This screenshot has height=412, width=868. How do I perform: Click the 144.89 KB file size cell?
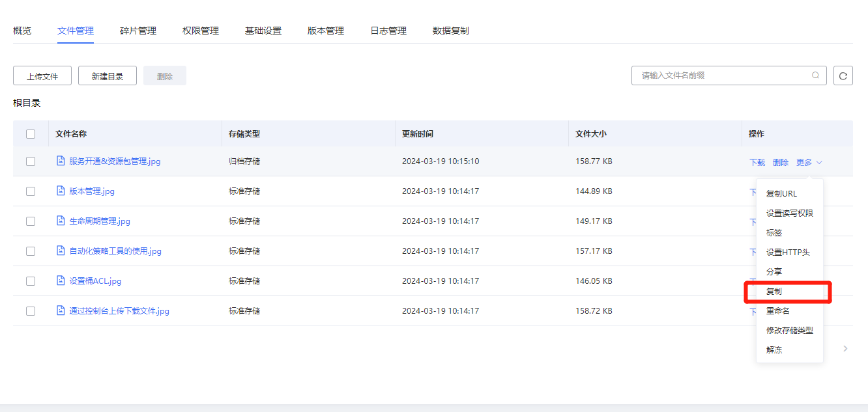[594, 191]
